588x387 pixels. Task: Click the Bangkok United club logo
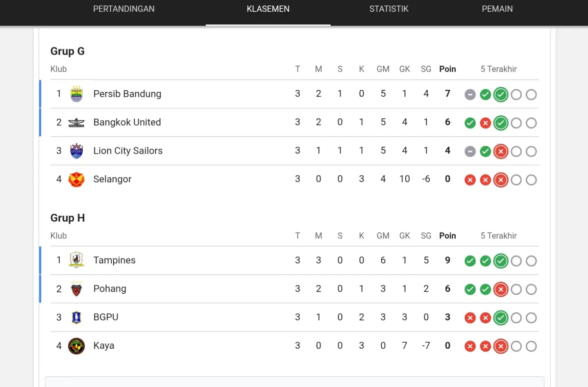tap(76, 122)
